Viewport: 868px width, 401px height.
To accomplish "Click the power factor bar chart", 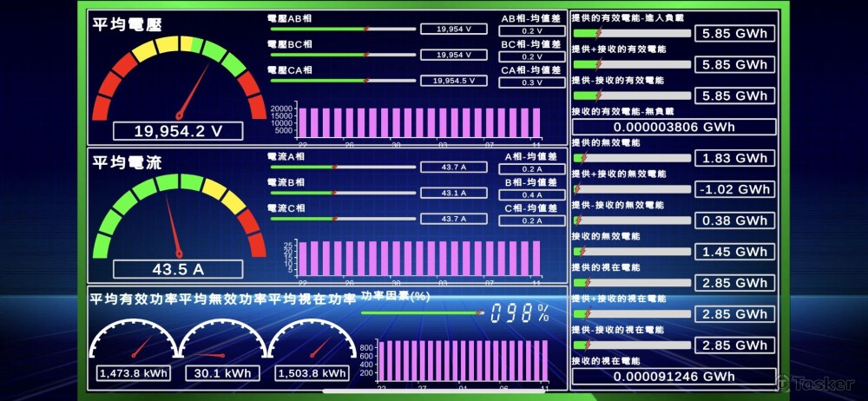I will [x=462, y=359].
